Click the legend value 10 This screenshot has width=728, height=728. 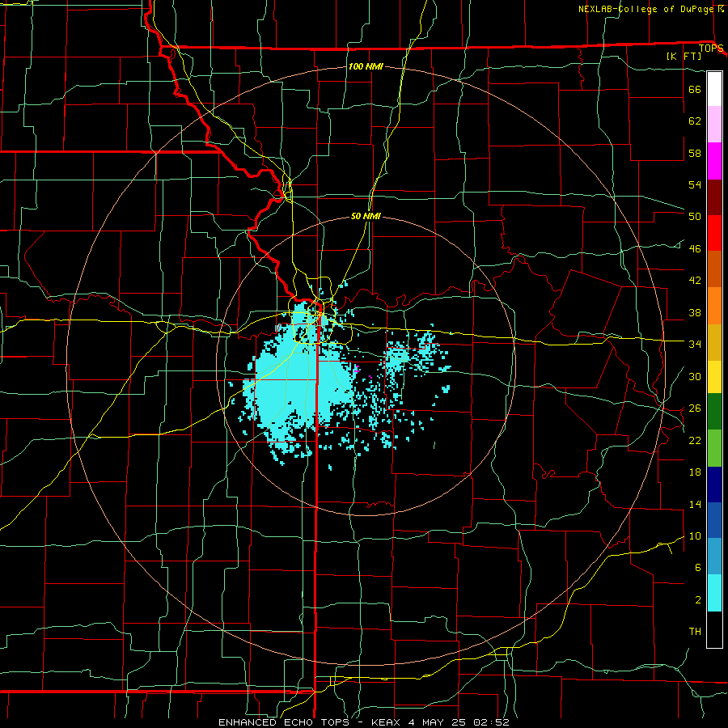[x=695, y=535]
